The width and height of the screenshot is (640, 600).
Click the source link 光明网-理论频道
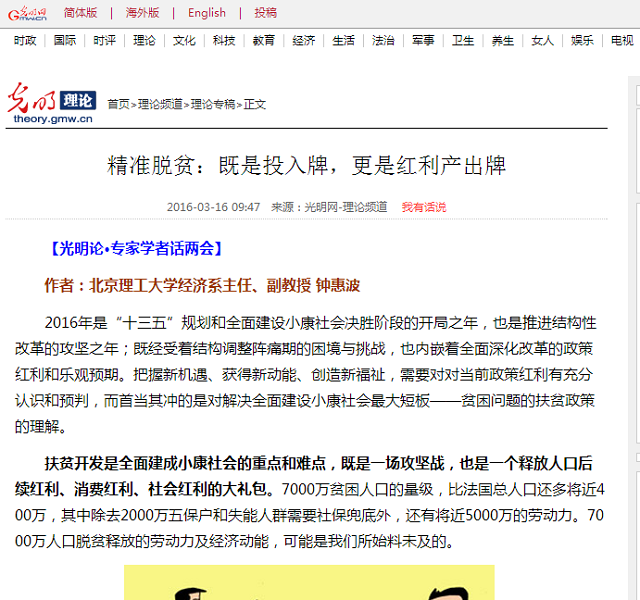[x=345, y=207]
